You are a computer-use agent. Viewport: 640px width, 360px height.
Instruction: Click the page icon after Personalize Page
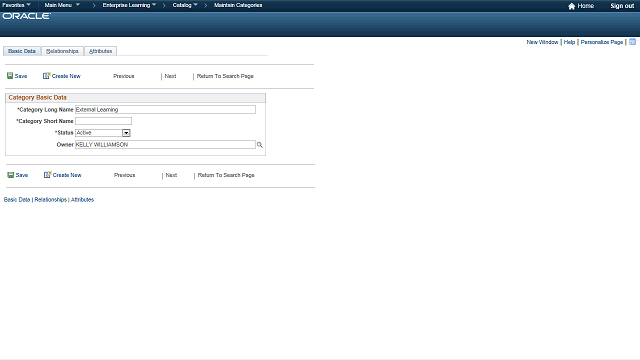632,42
